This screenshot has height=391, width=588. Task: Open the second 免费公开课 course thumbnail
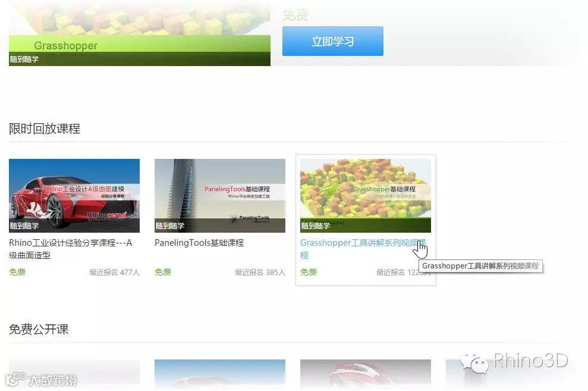tap(220, 375)
